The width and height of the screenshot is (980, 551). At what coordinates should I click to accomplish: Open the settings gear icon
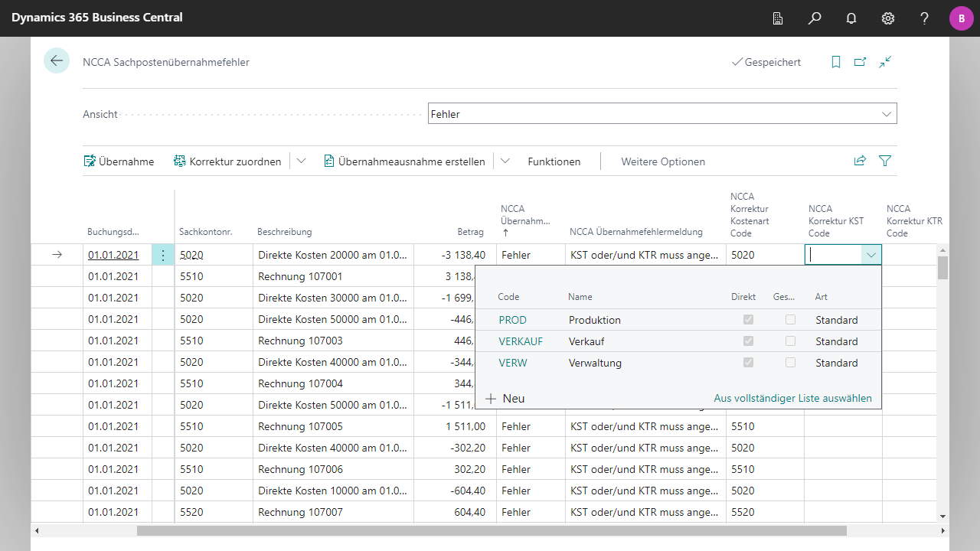pyautogui.click(x=888, y=18)
